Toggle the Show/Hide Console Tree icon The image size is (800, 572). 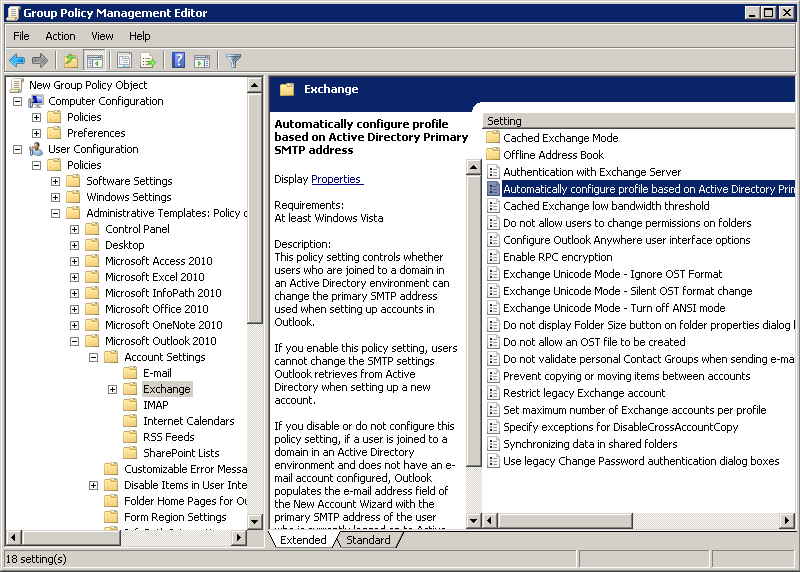94,61
